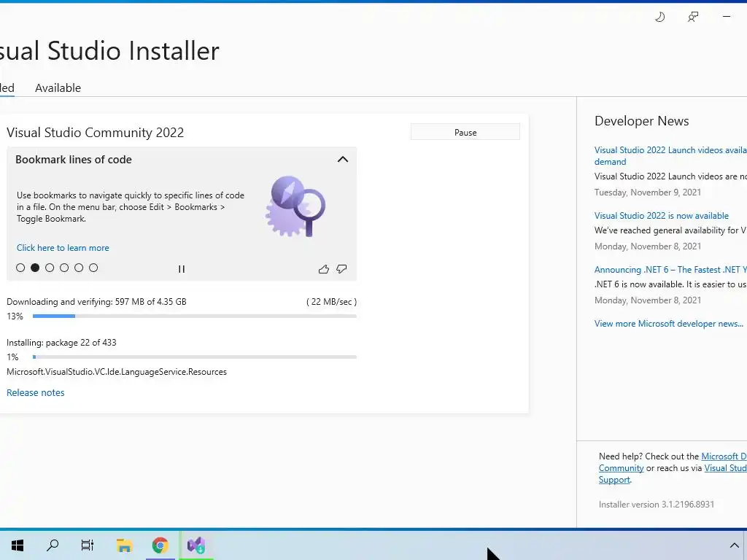Click the LanguageService.Resources package name
This screenshot has height=560, width=747.
coord(117,372)
